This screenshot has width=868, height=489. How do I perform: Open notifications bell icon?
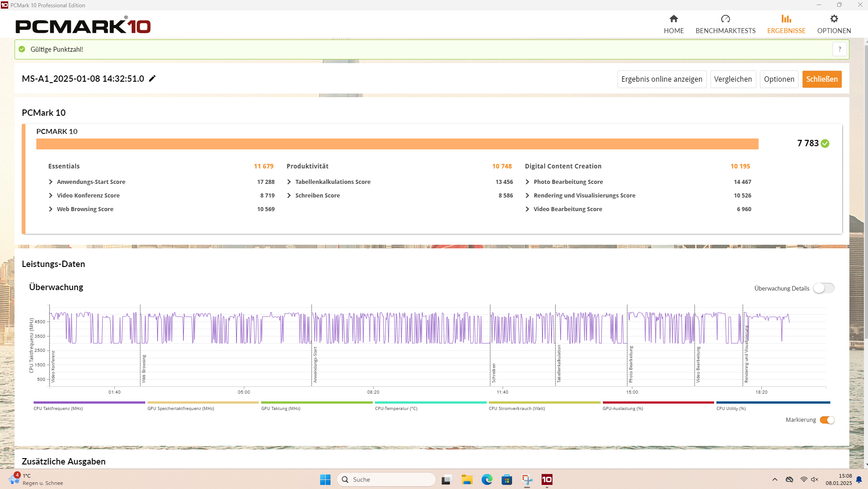pos(859,479)
